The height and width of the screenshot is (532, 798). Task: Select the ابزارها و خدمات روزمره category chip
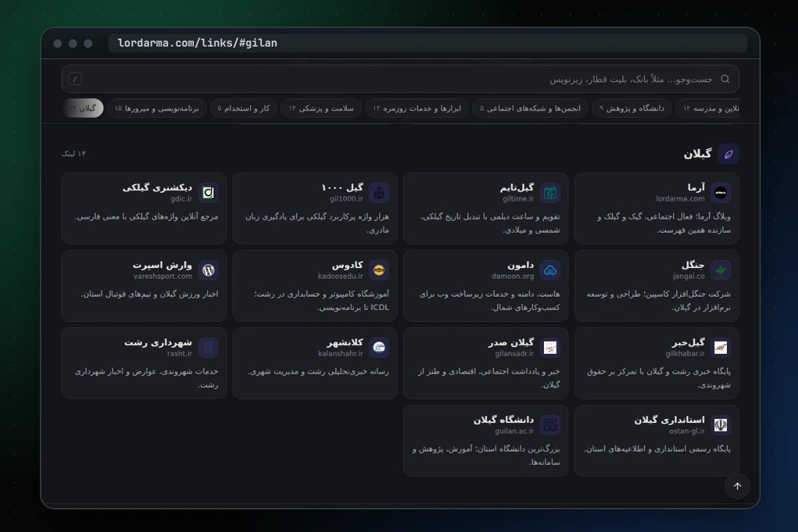(x=417, y=108)
